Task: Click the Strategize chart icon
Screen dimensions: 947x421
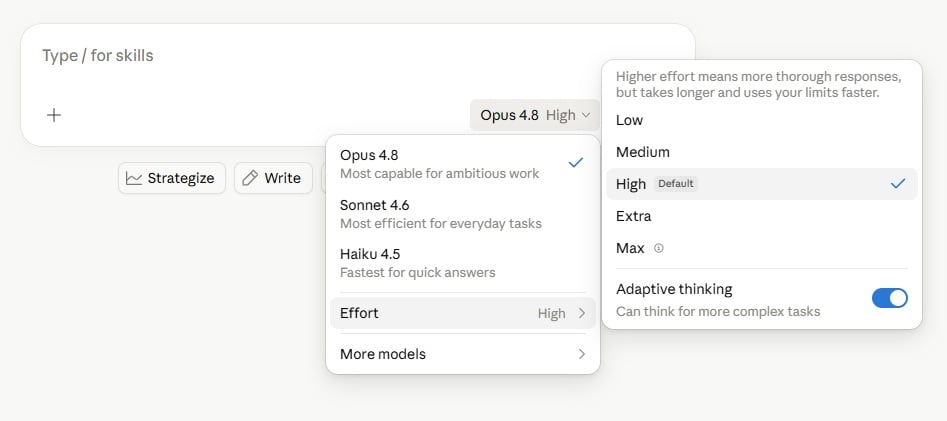Action: click(x=133, y=178)
